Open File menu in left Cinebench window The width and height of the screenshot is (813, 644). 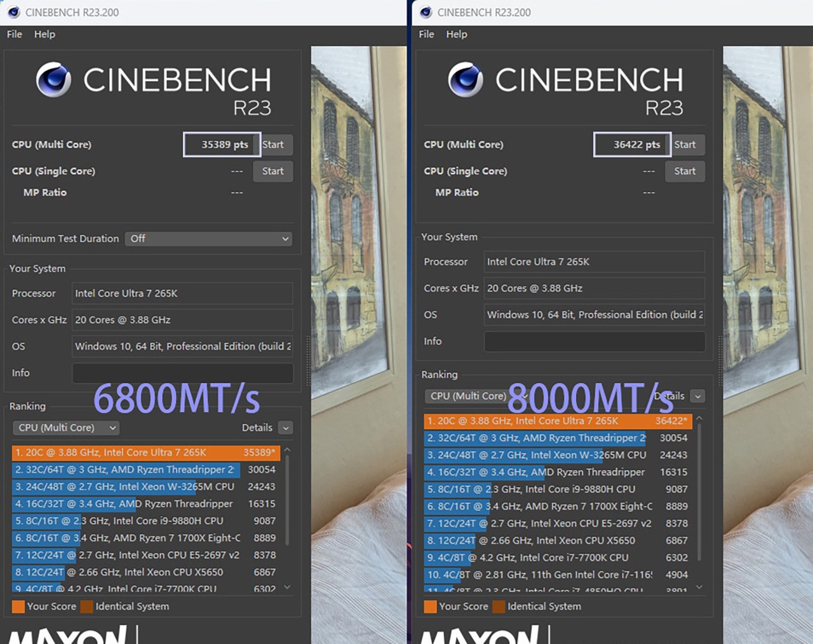pyautogui.click(x=15, y=34)
